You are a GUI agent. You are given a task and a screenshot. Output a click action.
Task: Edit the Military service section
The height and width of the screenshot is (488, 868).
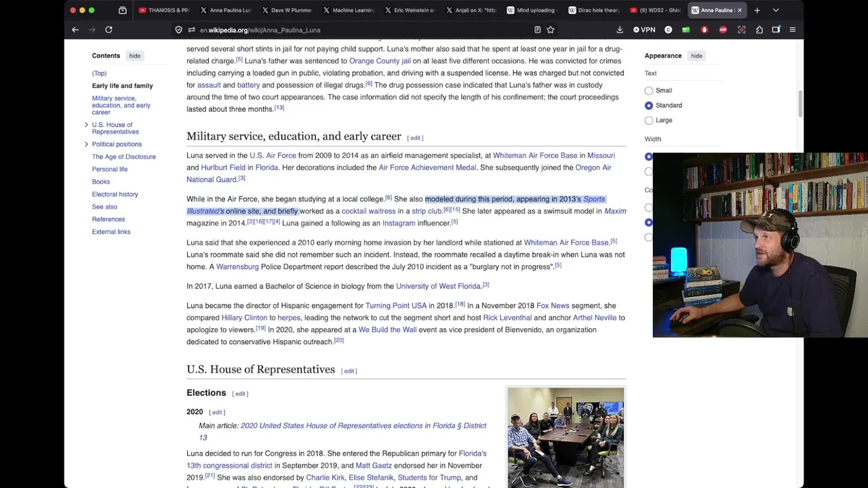coord(415,138)
